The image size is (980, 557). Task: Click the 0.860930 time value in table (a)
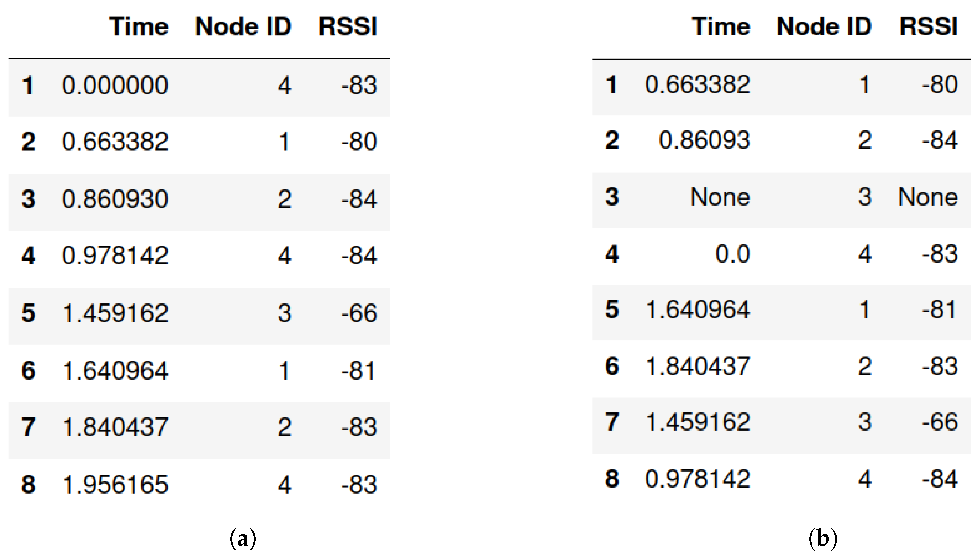(115, 199)
